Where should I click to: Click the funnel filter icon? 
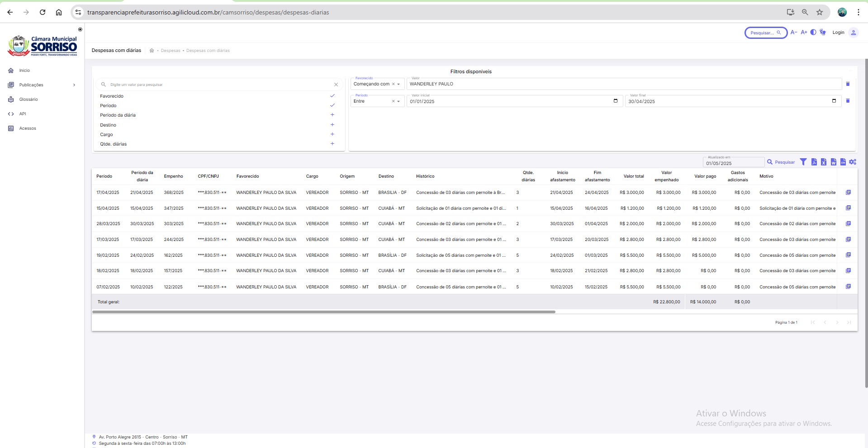(803, 162)
